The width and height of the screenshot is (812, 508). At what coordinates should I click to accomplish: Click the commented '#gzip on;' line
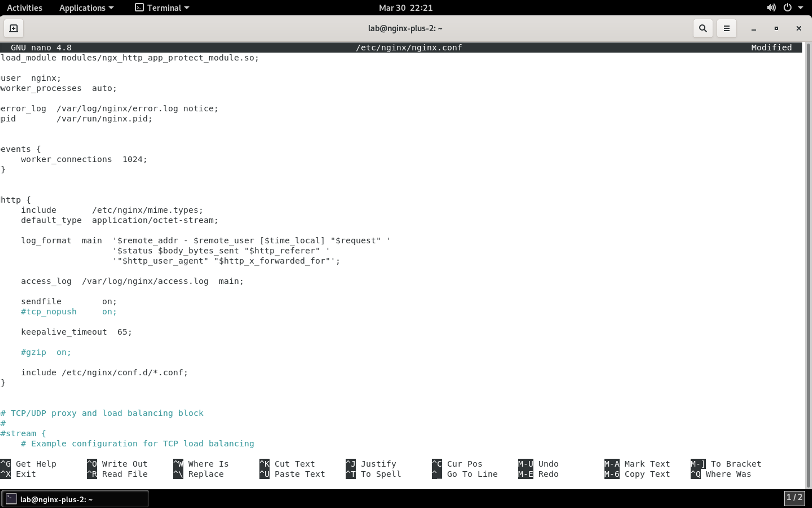pyautogui.click(x=46, y=352)
